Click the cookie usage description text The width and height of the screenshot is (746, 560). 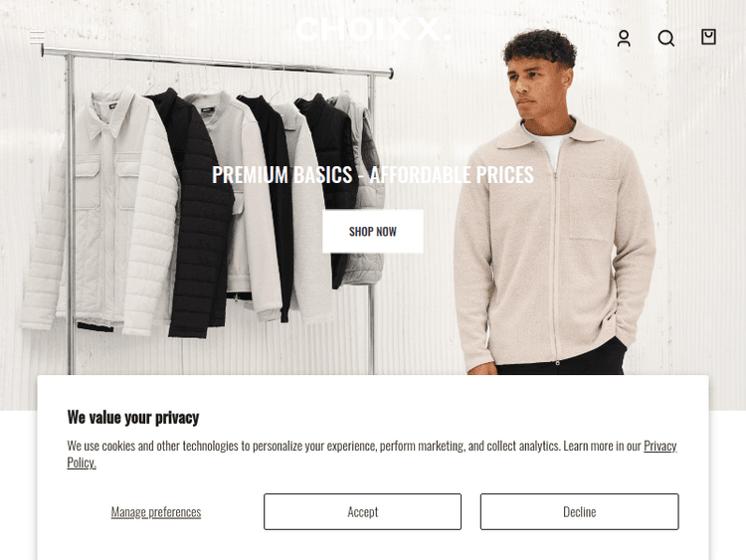(x=354, y=446)
